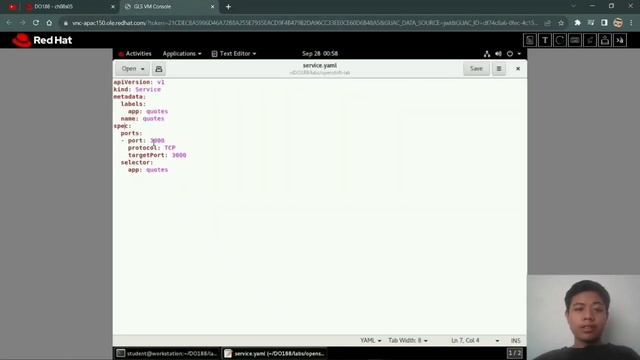Click the rightmost console toolbar icon
The image size is (640, 360).
click(620, 40)
